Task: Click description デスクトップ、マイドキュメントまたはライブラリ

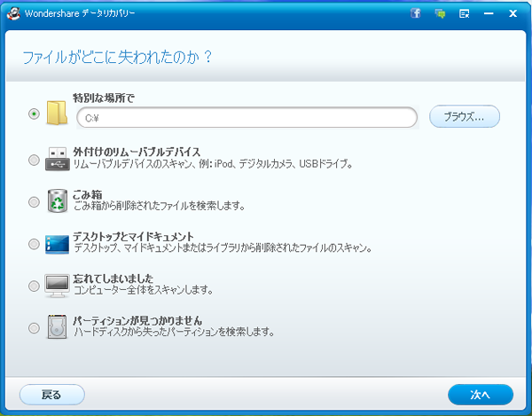Action: click(x=223, y=248)
